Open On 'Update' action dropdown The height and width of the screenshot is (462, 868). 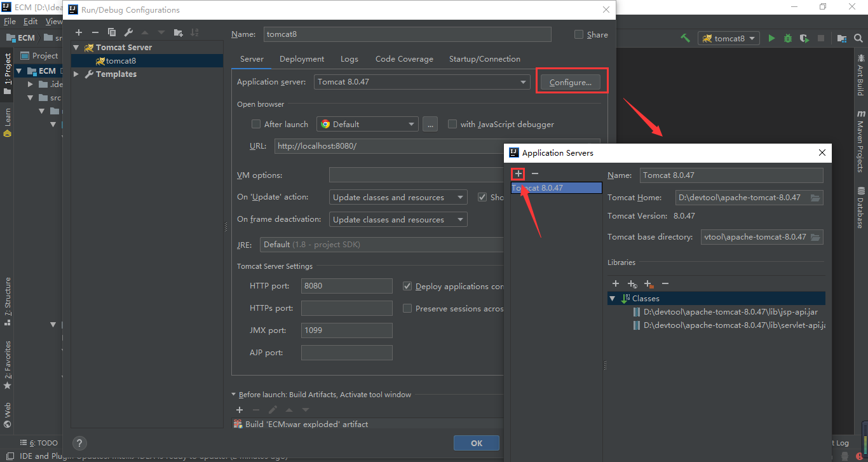coord(398,197)
